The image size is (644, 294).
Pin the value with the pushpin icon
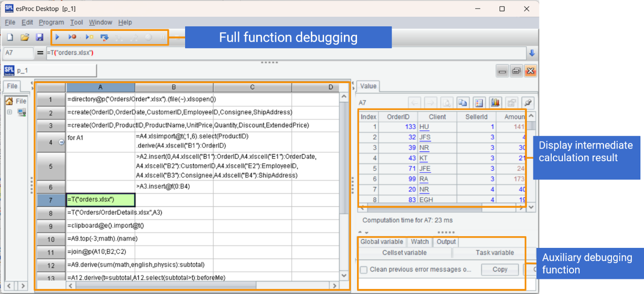(528, 102)
